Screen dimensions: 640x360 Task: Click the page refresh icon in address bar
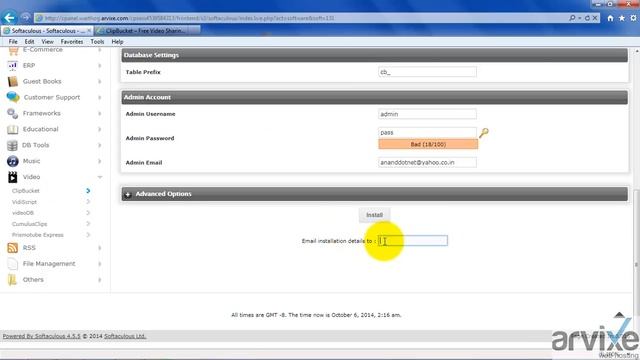click(x=587, y=18)
